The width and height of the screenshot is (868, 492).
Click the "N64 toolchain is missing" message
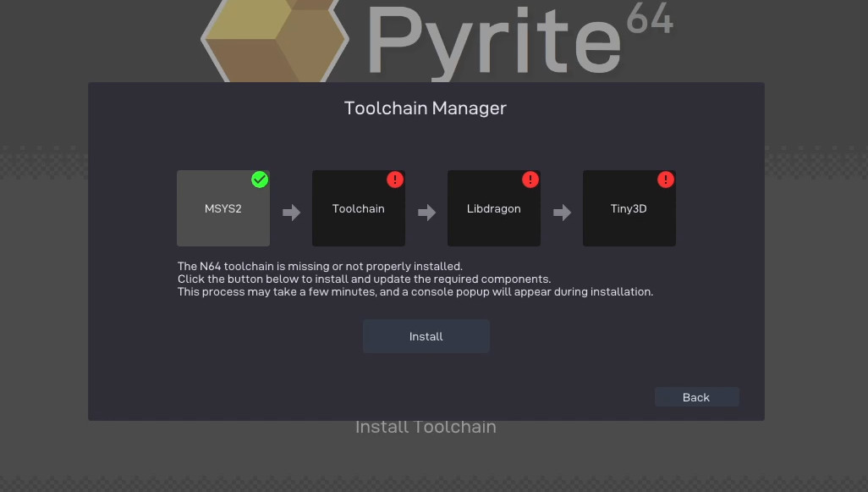point(320,266)
